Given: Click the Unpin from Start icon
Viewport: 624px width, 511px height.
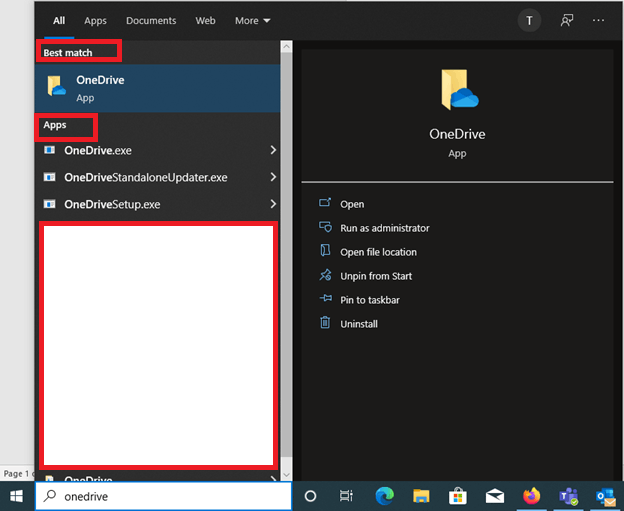Looking at the screenshot, I should [x=325, y=275].
